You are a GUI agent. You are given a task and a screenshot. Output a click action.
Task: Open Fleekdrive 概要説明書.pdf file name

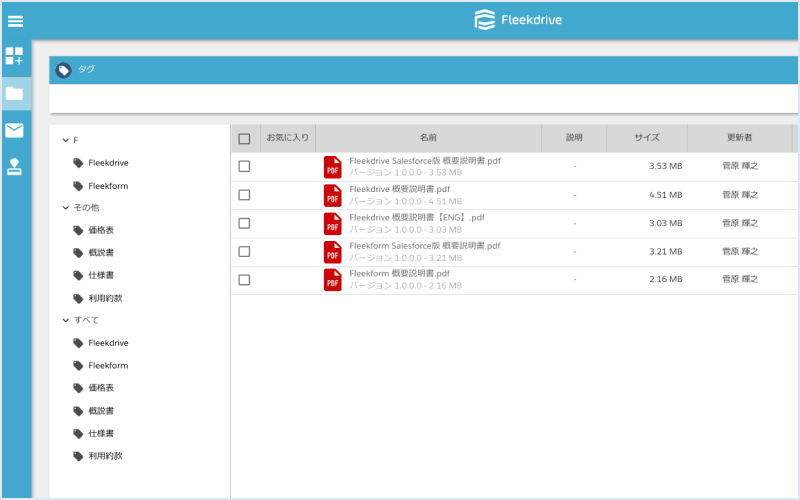coord(399,189)
